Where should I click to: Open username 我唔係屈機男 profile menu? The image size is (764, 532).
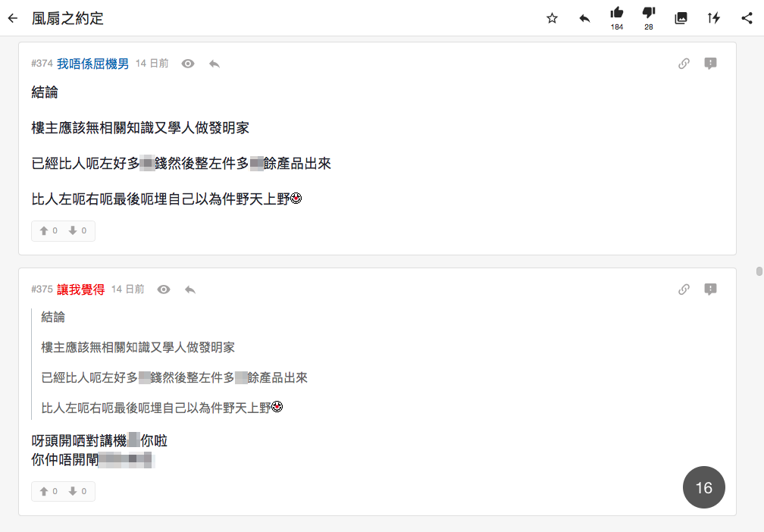pyautogui.click(x=92, y=64)
